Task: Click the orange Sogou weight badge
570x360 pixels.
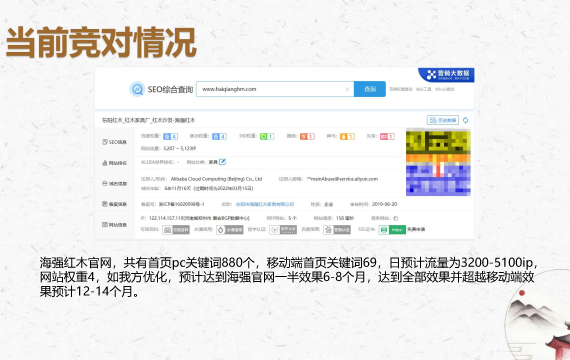Action: pos(307,136)
